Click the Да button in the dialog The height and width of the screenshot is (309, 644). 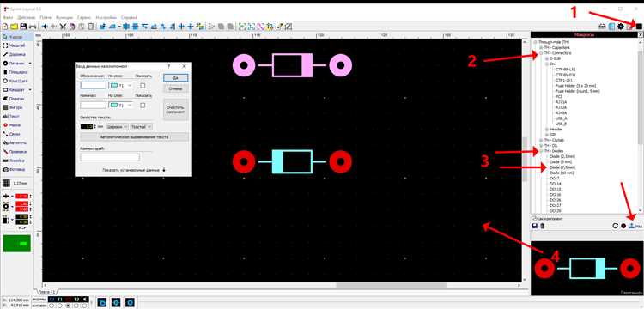click(x=175, y=77)
